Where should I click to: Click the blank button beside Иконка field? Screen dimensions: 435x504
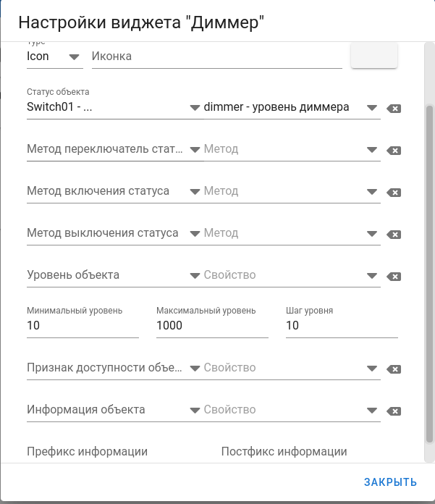pos(373,56)
